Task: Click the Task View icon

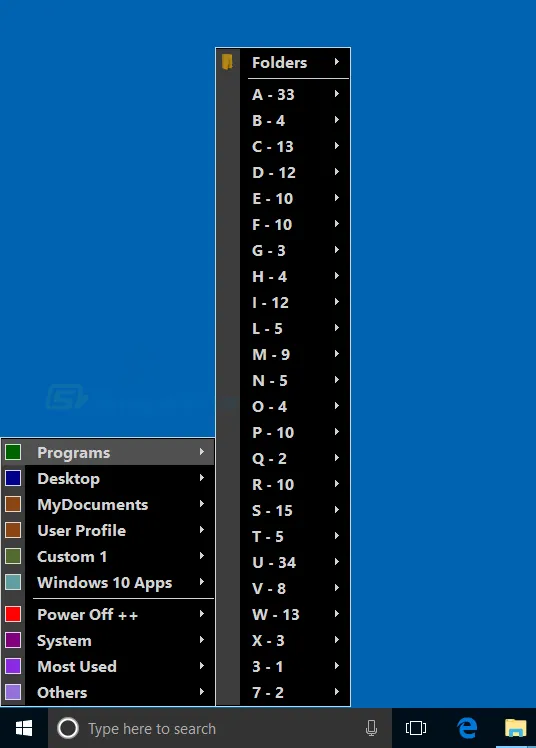Action: 416,728
